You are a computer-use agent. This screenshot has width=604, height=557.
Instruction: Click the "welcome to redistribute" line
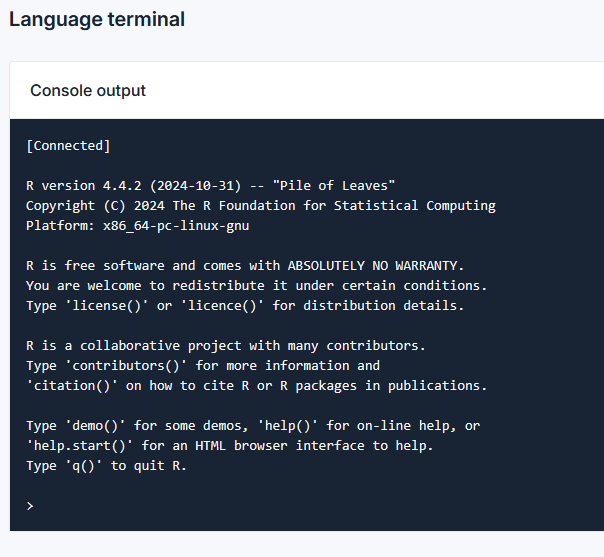coord(242,286)
